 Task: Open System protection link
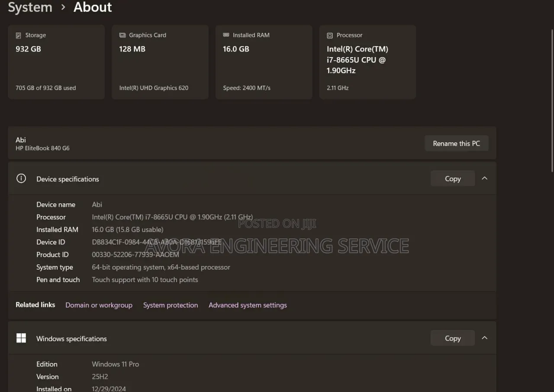[x=171, y=305]
